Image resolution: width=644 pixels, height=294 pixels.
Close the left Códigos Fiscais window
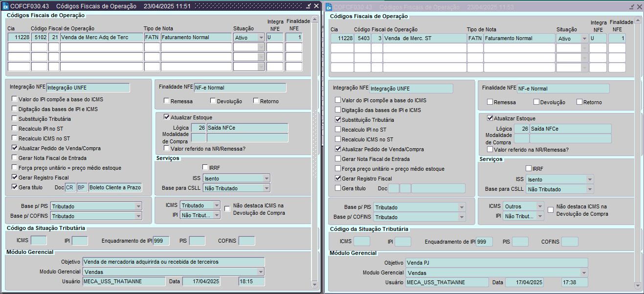point(316,6)
